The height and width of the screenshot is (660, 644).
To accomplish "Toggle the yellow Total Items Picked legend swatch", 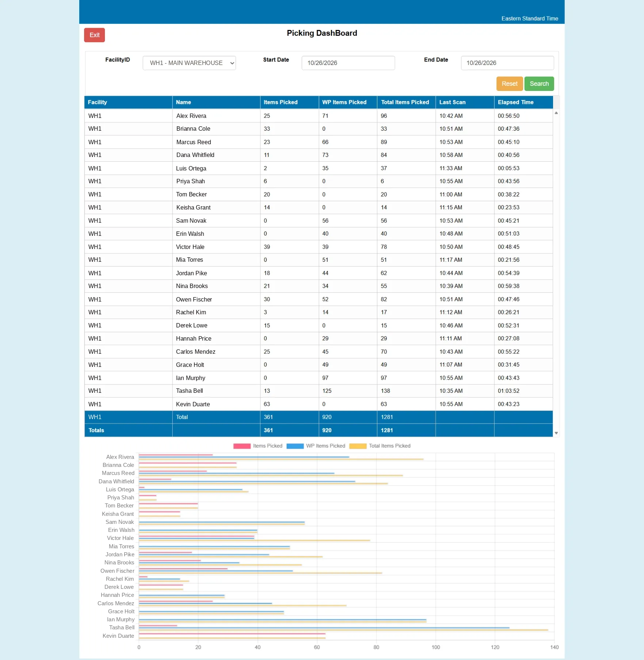I will pyautogui.click(x=358, y=446).
